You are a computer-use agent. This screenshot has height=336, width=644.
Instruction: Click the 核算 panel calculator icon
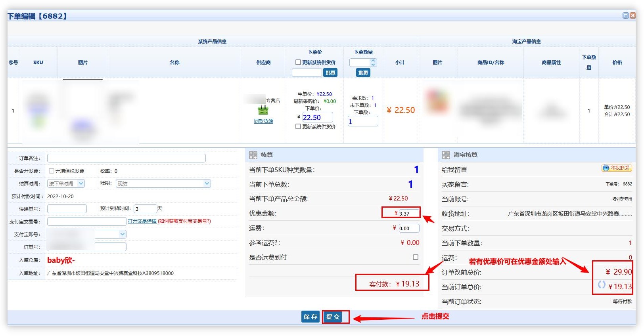253,155
